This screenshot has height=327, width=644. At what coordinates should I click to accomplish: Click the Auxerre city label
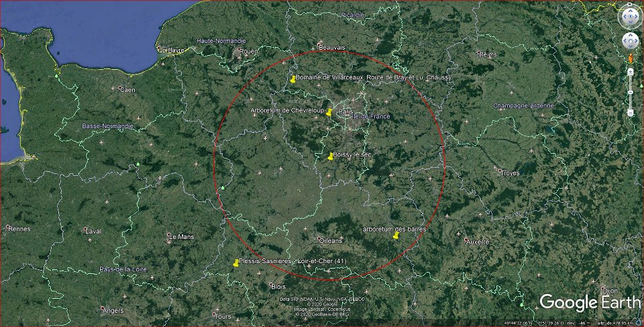tap(477, 241)
